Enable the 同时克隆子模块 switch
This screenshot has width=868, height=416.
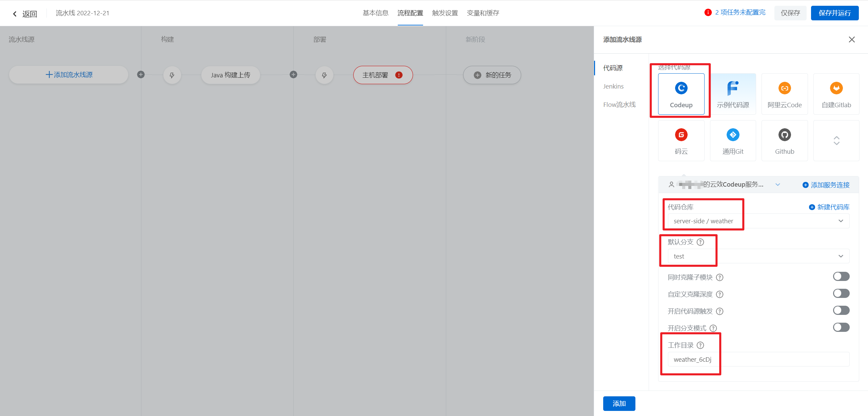[x=841, y=277]
